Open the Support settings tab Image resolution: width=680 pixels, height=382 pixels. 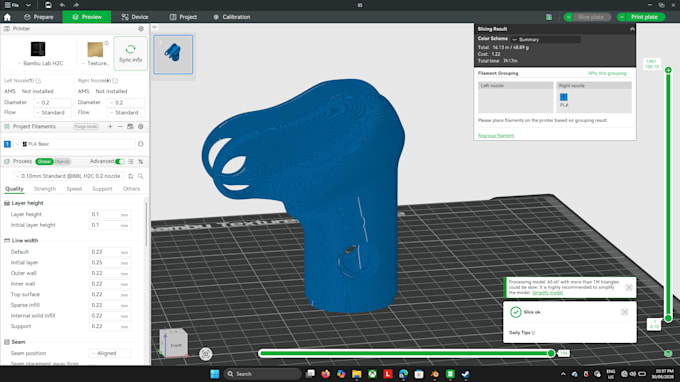pyautogui.click(x=102, y=189)
